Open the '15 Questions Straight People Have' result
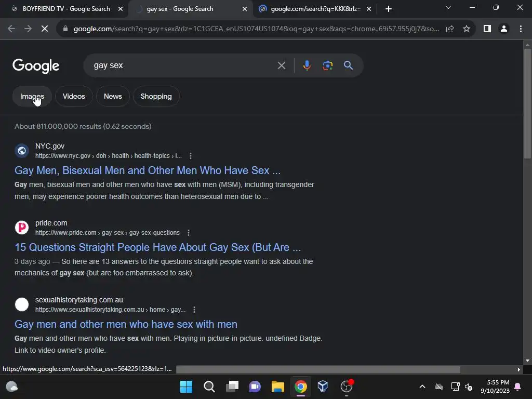The image size is (532, 399). pyautogui.click(x=158, y=247)
